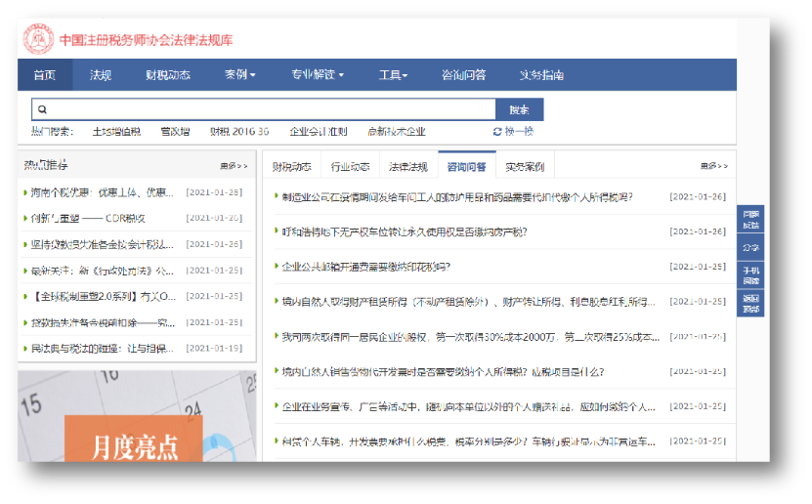
Task: Open question about 境内自然人财产租赁所得
Action: [x=469, y=302]
